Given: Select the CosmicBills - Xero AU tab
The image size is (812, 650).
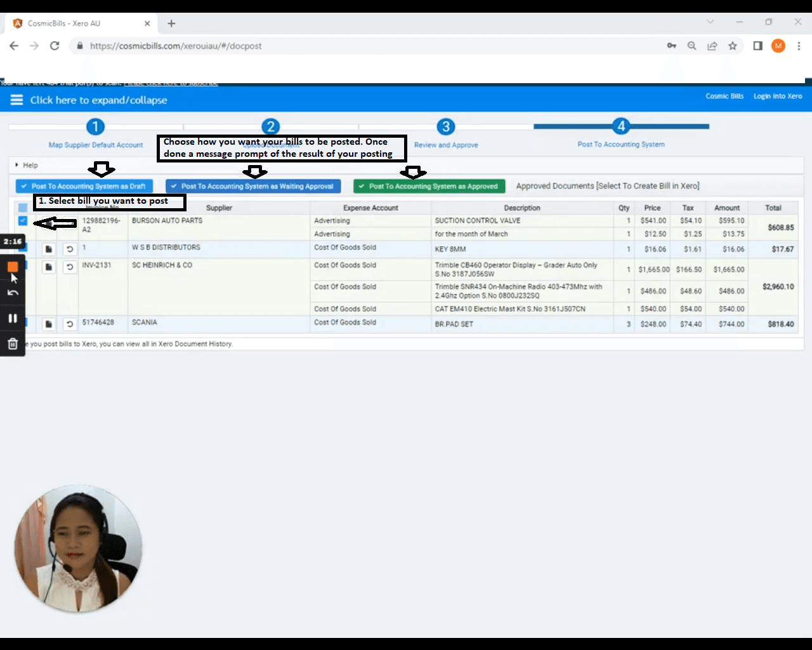Looking at the screenshot, I should pos(81,23).
